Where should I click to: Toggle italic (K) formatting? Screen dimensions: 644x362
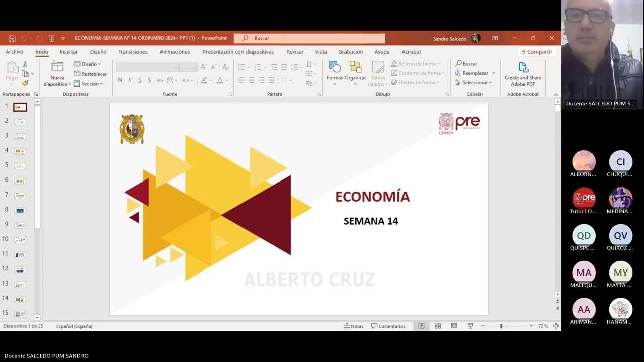point(130,80)
